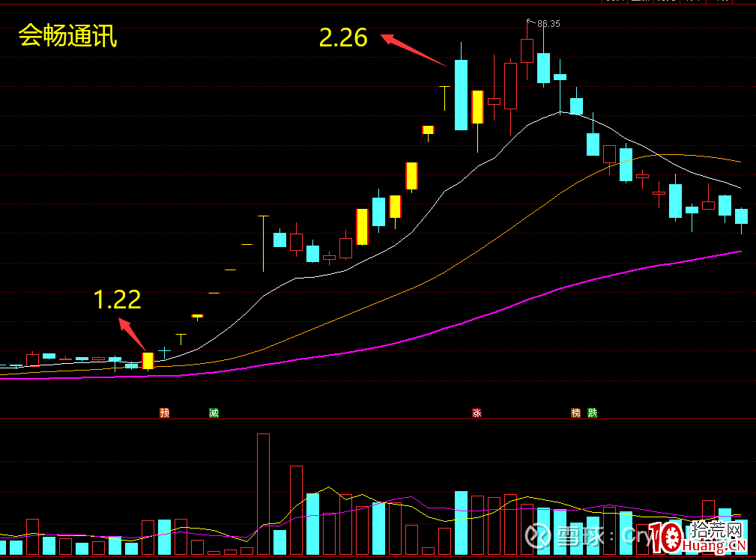Viewport: 756px width, 560px height.
Task: Click the orange 预 event marker
Action: (164, 413)
